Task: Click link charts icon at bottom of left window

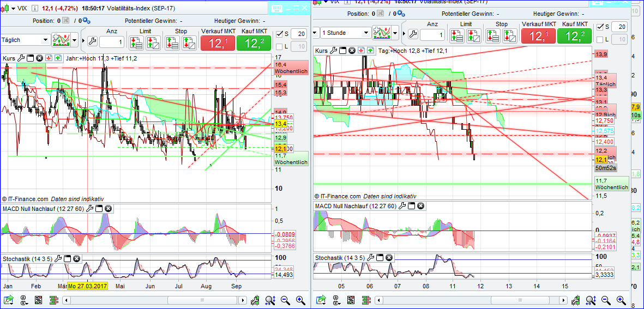Action: tap(24, 300)
